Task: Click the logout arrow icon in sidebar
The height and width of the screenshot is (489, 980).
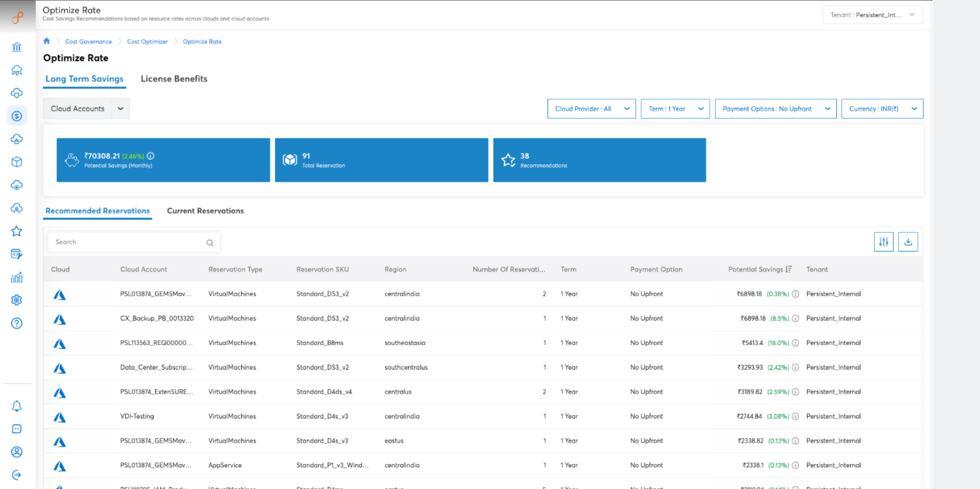Action: [17, 475]
